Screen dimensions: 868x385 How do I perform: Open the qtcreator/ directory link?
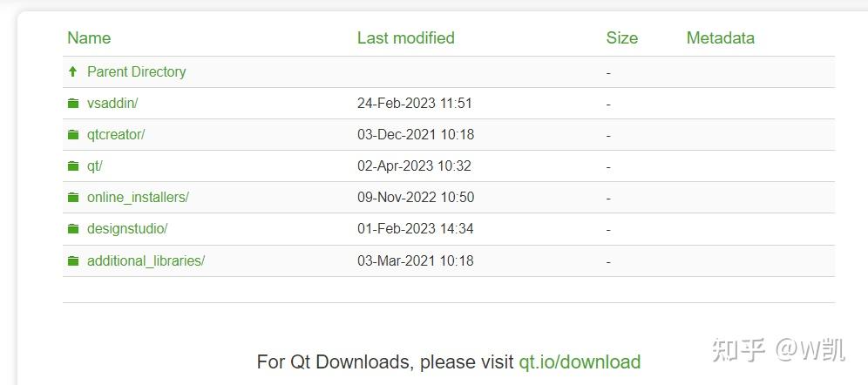click(x=116, y=134)
